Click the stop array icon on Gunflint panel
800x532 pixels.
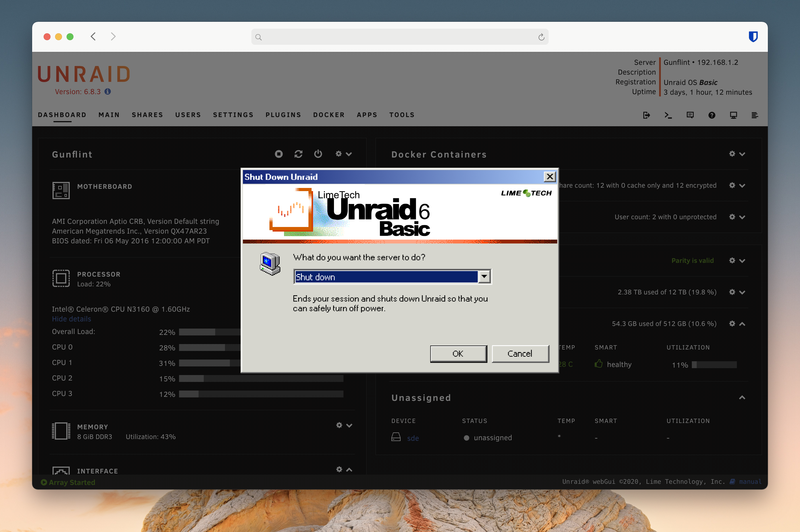click(x=279, y=154)
